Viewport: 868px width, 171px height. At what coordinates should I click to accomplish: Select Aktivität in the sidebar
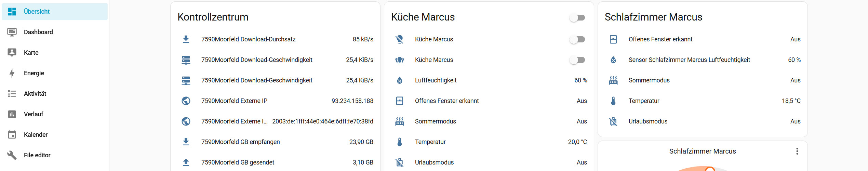tap(35, 94)
